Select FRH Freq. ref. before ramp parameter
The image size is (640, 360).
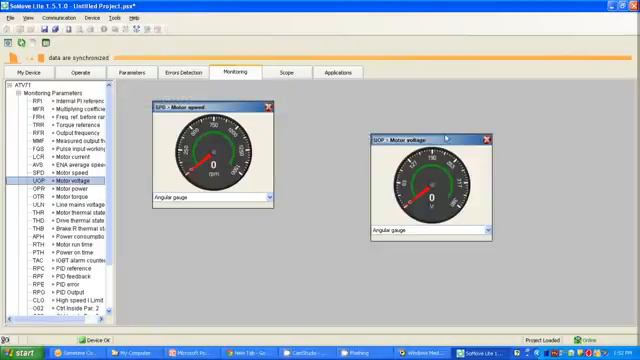tap(68, 117)
